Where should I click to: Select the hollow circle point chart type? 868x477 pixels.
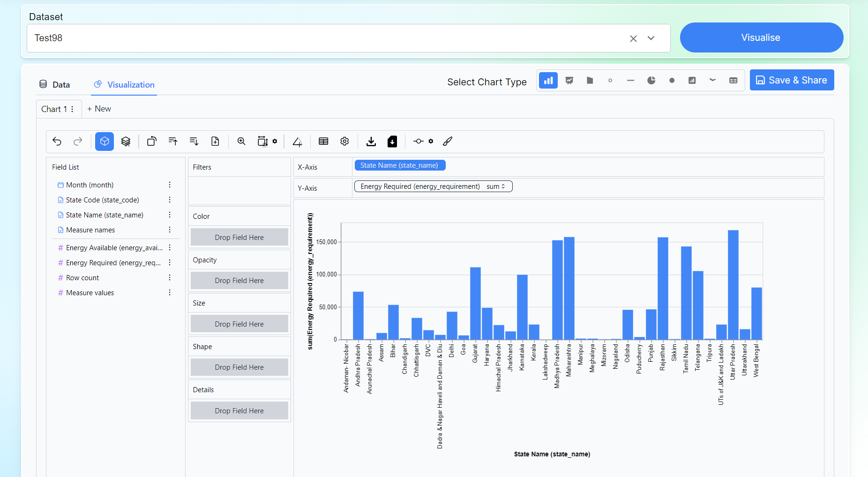(x=610, y=81)
